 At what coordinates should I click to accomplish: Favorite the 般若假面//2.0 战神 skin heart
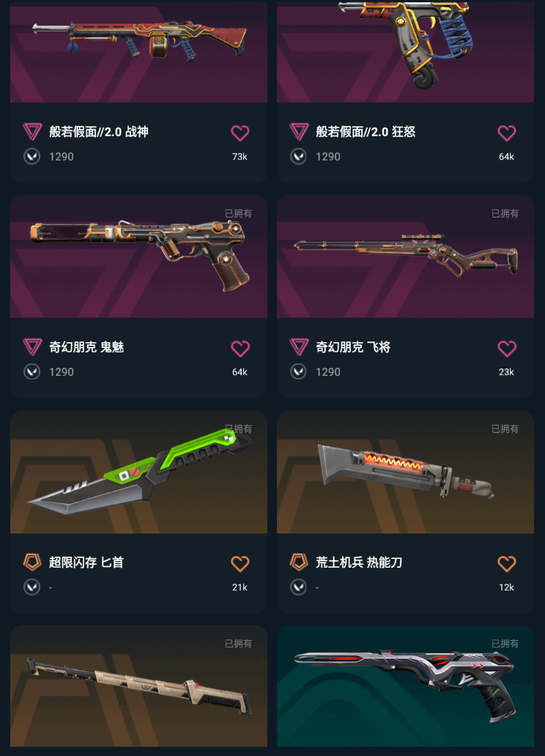[240, 133]
